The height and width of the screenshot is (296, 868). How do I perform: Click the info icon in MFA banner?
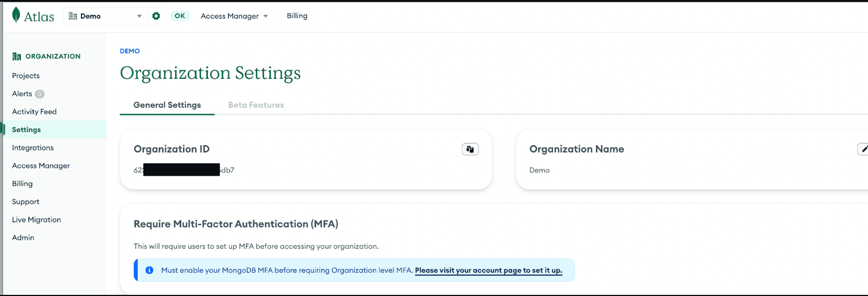[150, 270]
